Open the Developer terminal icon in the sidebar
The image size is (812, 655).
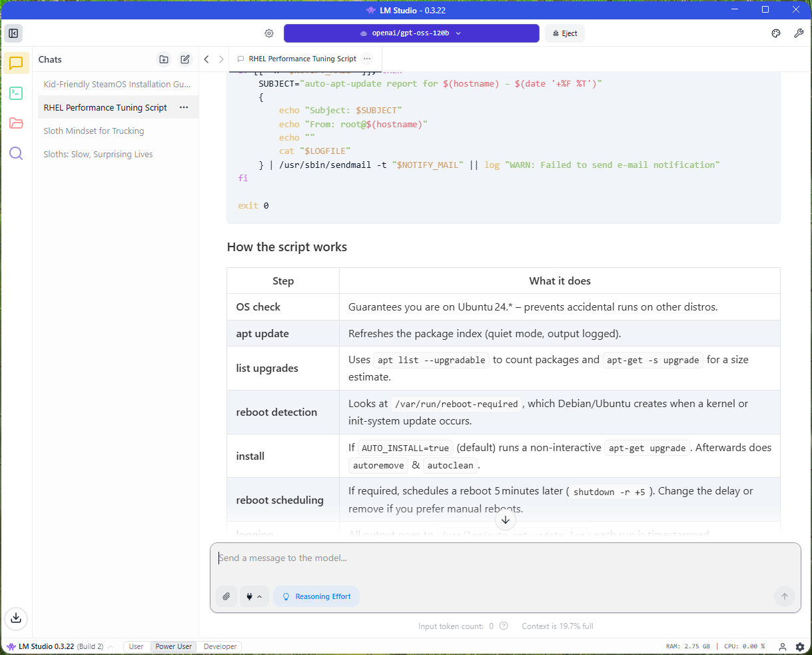coord(16,93)
